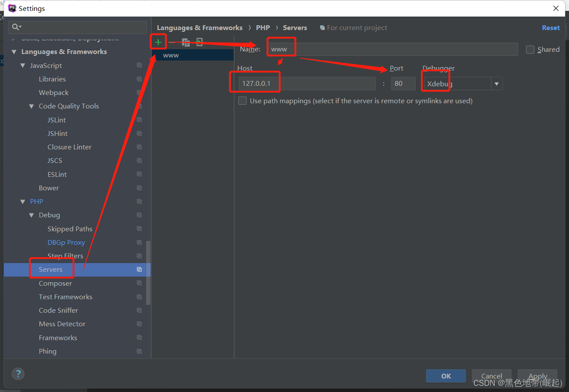Open Test Frameworks settings page
Viewport: 569px width, 392px height.
click(65, 297)
